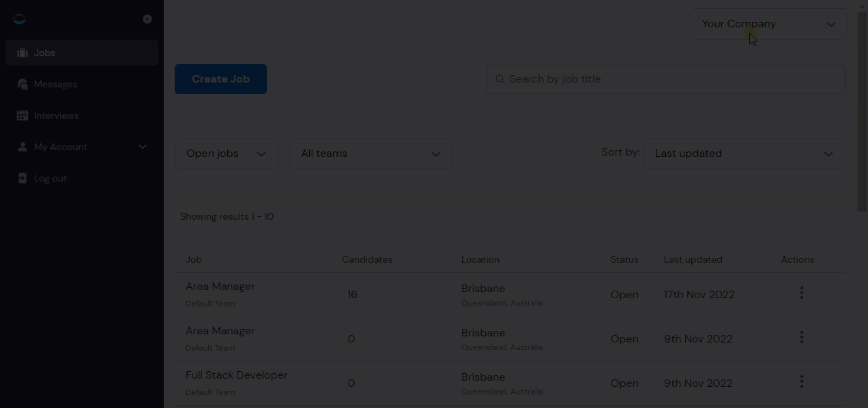The height and width of the screenshot is (408, 868).
Task: Click Default Team under Full Stack Developer
Action: (210, 392)
